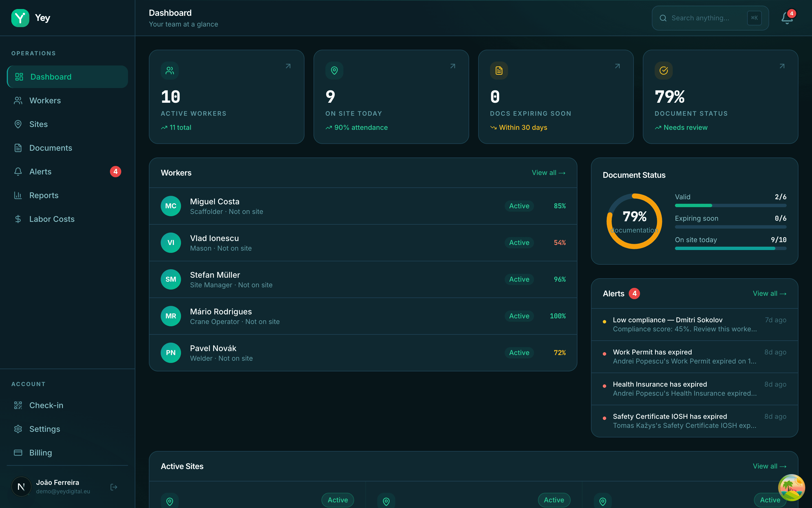Viewport: 812px width, 508px height.
Task: Click the Document Status checkmark icon
Action: (664, 71)
